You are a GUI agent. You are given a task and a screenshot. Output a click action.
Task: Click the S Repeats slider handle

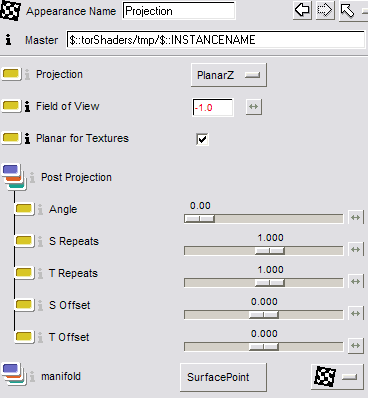click(270, 251)
